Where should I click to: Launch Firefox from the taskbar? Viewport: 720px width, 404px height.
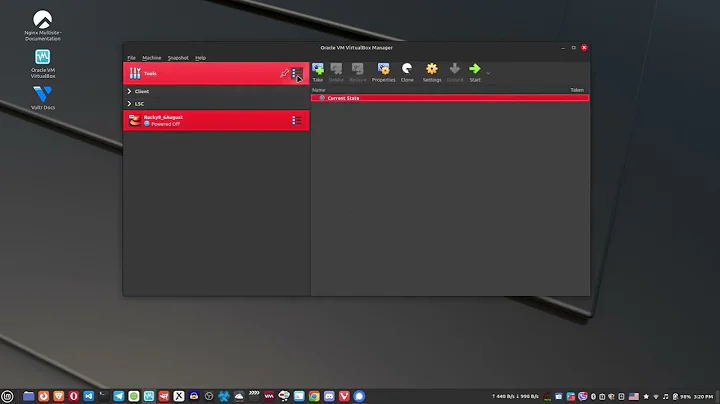coord(44,396)
